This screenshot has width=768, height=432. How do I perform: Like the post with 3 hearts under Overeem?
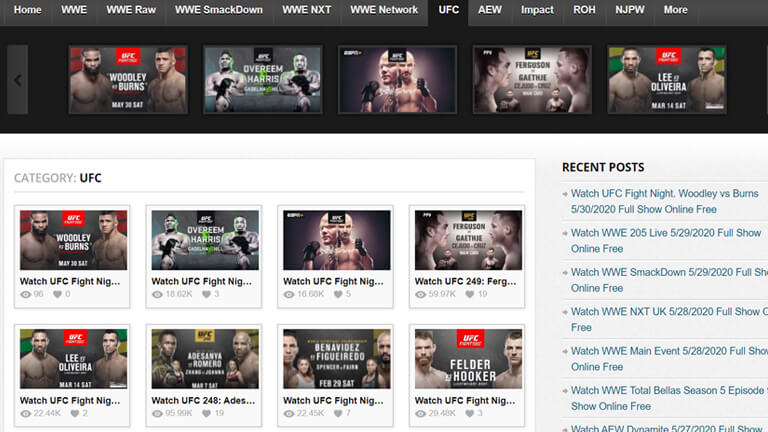[206, 294]
